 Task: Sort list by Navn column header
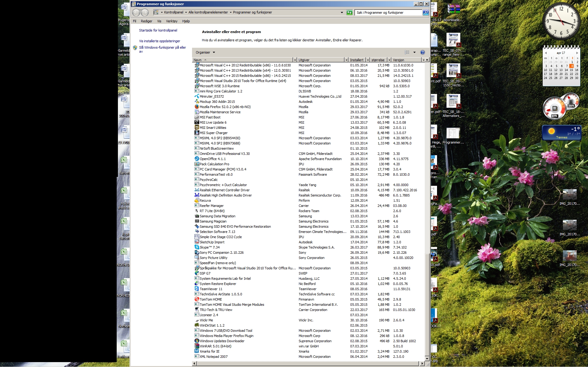tap(243, 60)
